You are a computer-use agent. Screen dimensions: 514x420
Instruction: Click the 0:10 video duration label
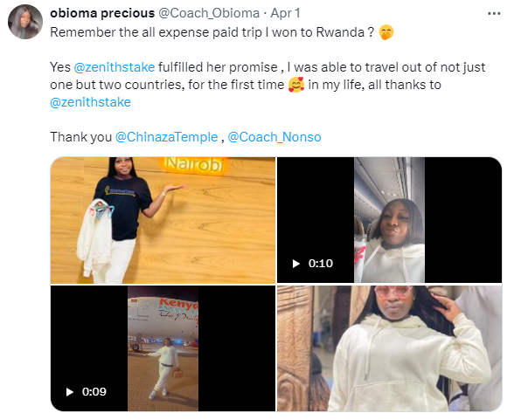(x=320, y=264)
